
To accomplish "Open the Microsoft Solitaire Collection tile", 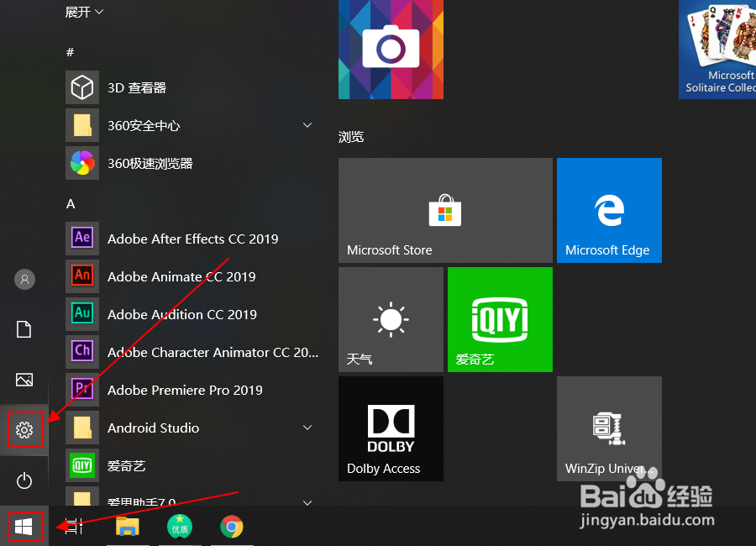I will (717, 50).
